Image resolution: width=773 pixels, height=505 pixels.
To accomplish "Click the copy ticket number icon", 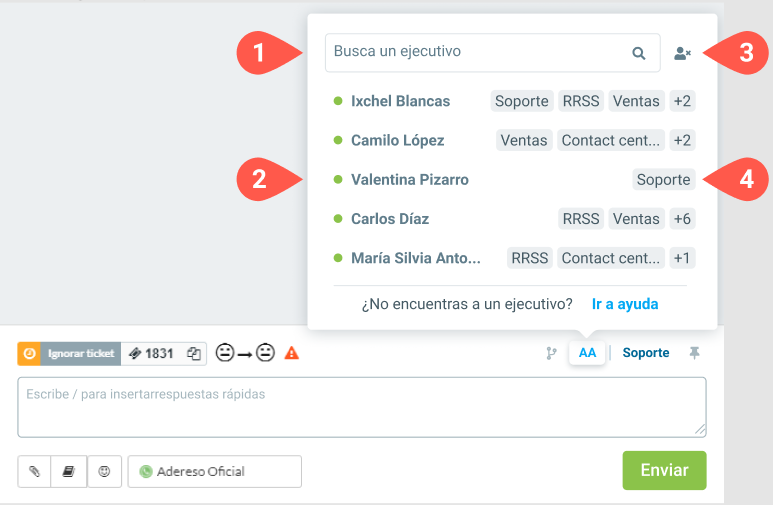I will click(194, 353).
